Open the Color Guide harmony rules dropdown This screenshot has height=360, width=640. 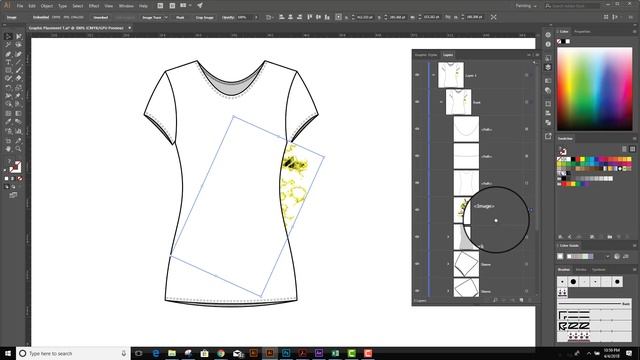pyautogui.click(x=607, y=256)
